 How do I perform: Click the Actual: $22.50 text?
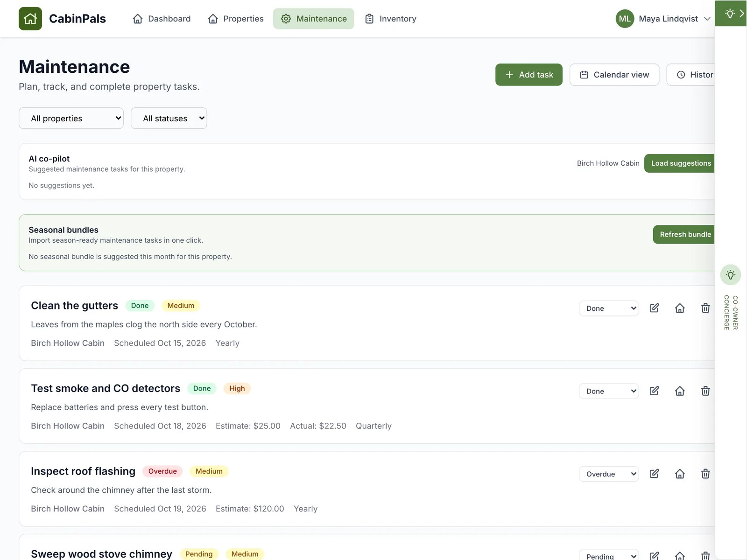click(318, 426)
